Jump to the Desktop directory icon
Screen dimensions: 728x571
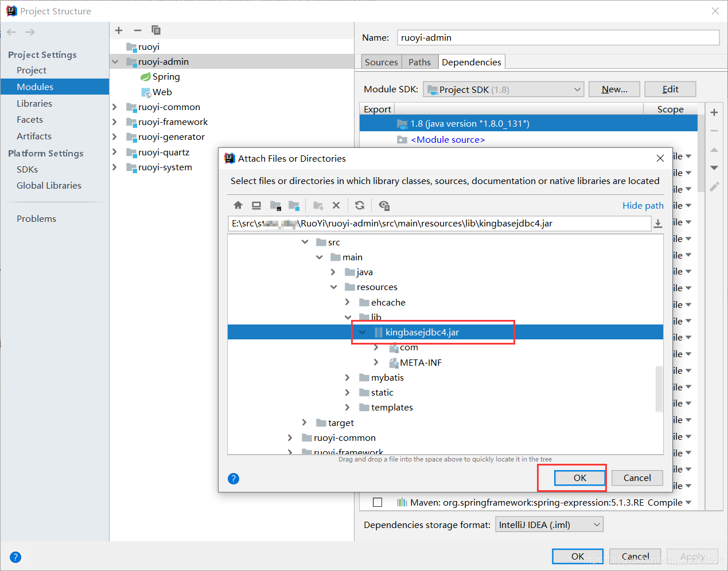click(x=256, y=205)
